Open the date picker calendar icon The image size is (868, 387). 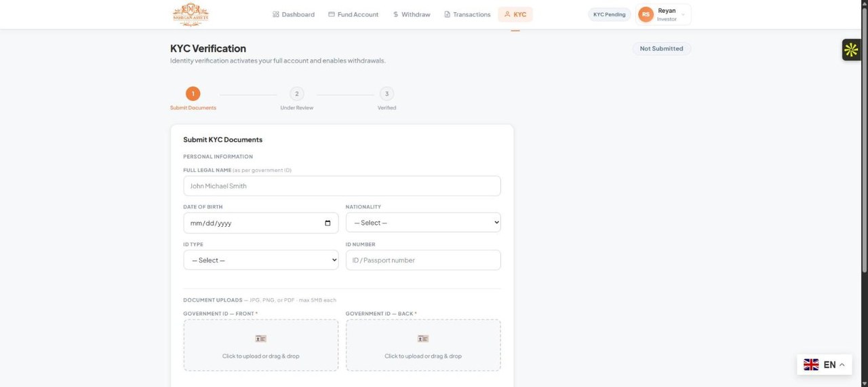(328, 223)
